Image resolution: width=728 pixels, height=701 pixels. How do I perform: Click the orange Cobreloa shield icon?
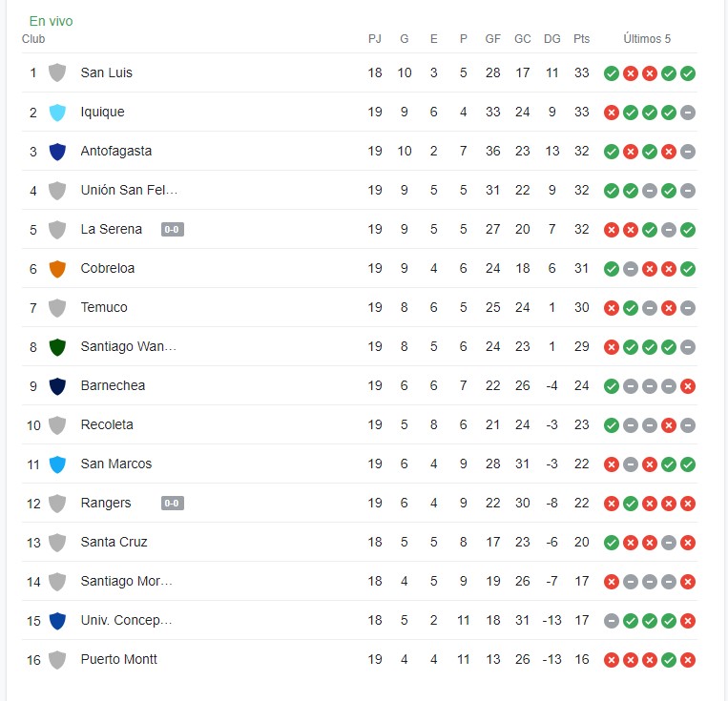pyautogui.click(x=57, y=269)
